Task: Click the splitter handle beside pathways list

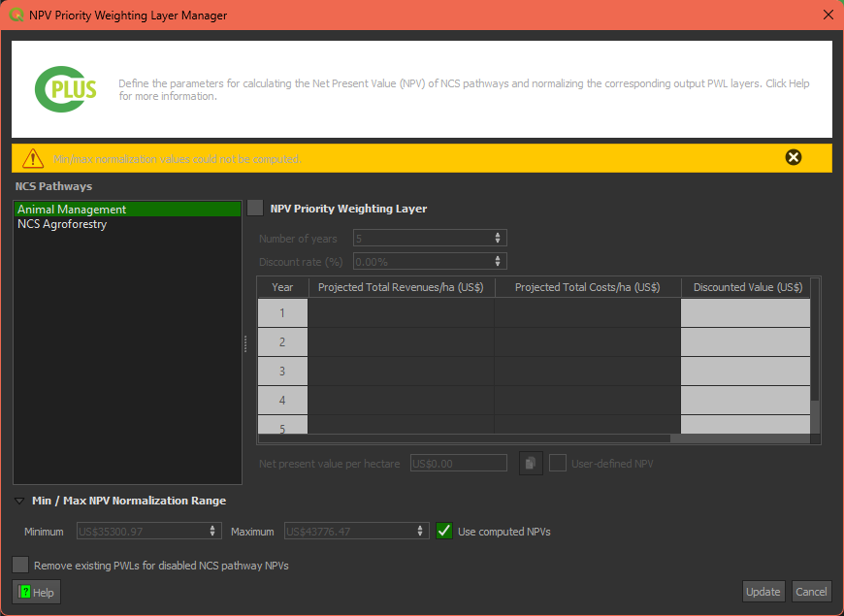Action: (245, 344)
